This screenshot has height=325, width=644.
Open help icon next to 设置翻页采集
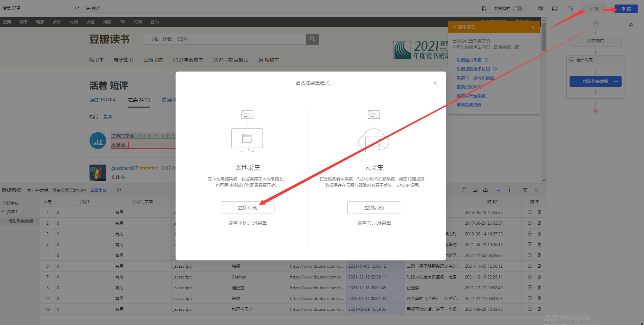[x=486, y=60]
